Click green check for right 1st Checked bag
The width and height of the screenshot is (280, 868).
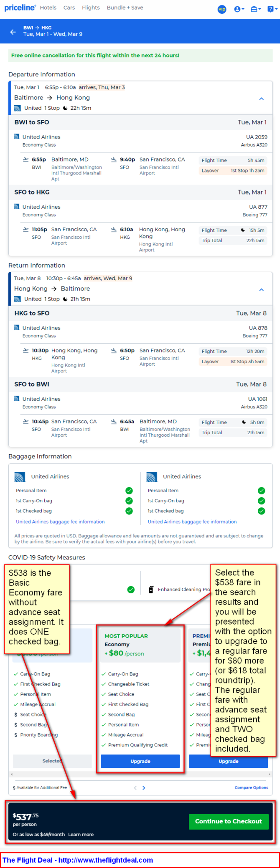coord(262,511)
